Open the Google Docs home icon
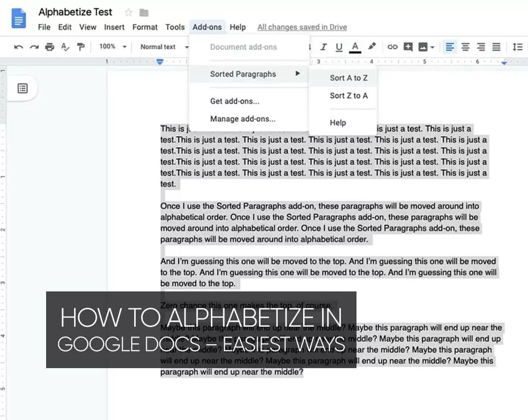 [x=19, y=18]
